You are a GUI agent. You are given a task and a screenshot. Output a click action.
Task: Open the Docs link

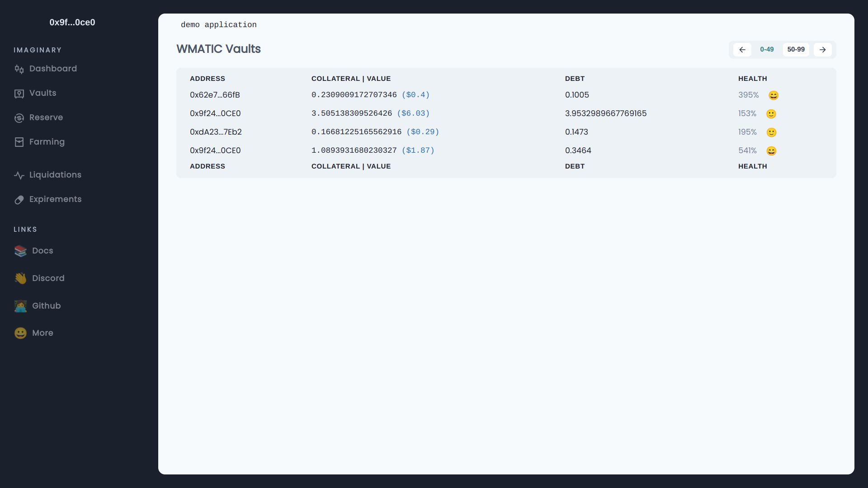[42, 251]
